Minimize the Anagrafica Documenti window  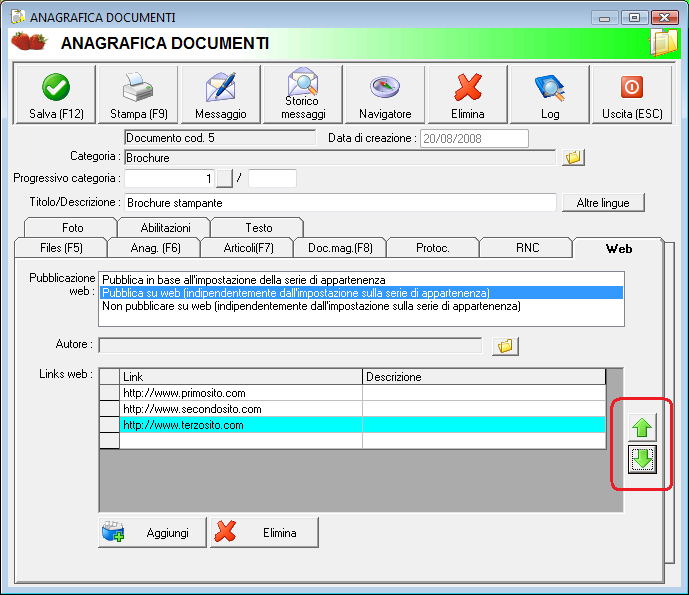(x=605, y=18)
